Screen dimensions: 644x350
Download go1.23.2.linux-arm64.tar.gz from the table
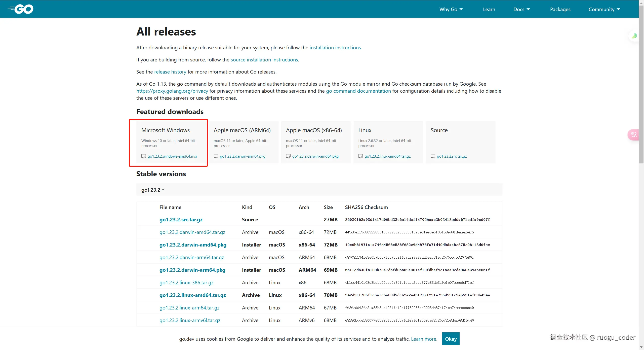tap(189, 308)
